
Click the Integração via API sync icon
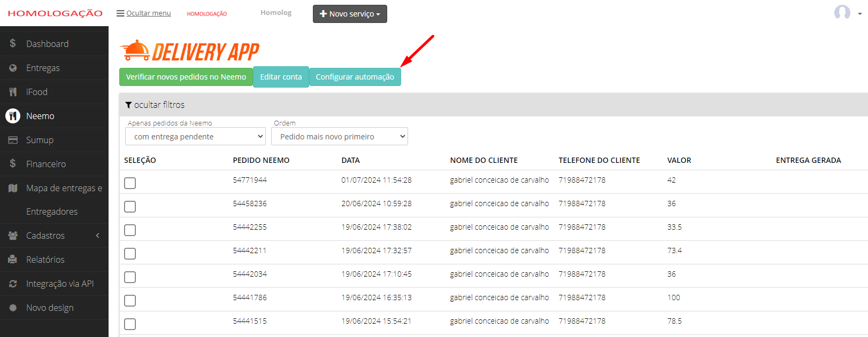(13, 284)
